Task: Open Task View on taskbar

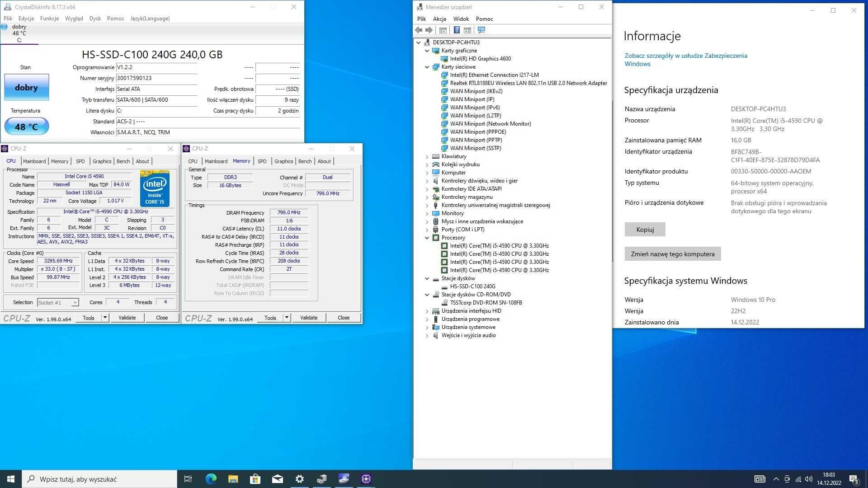Action: pyautogui.click(x=188, y=479)
